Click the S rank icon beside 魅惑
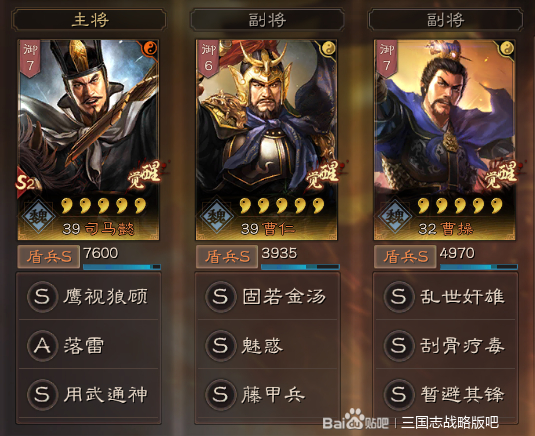Image resolution: width=535 pixels, height=436 pixels. pos(220,346)
